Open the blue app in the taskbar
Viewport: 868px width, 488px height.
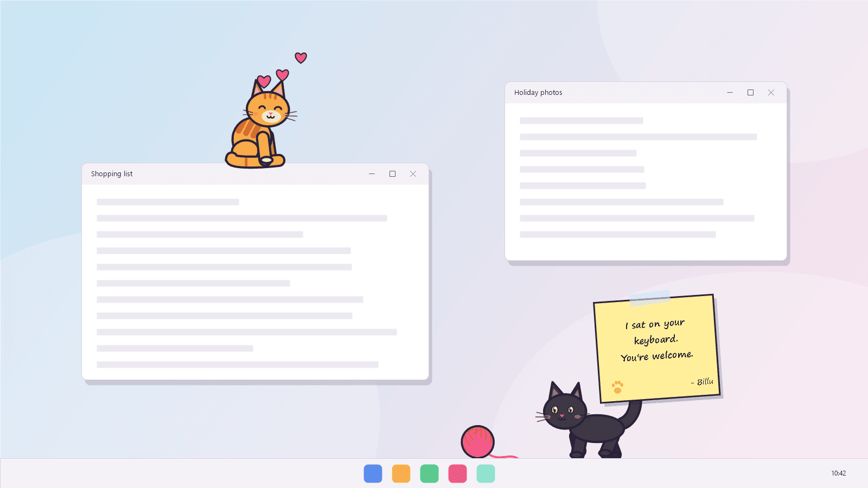pyautogui.click(x=373, y=473)
